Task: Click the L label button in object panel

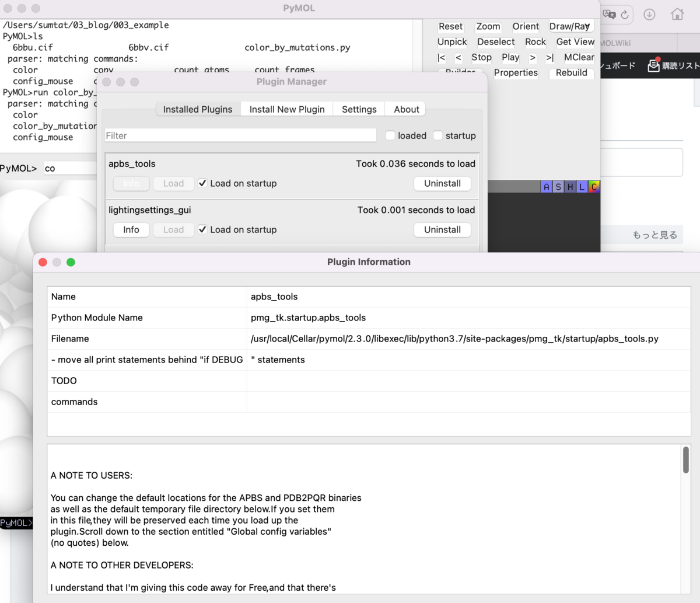Action: 582,187
